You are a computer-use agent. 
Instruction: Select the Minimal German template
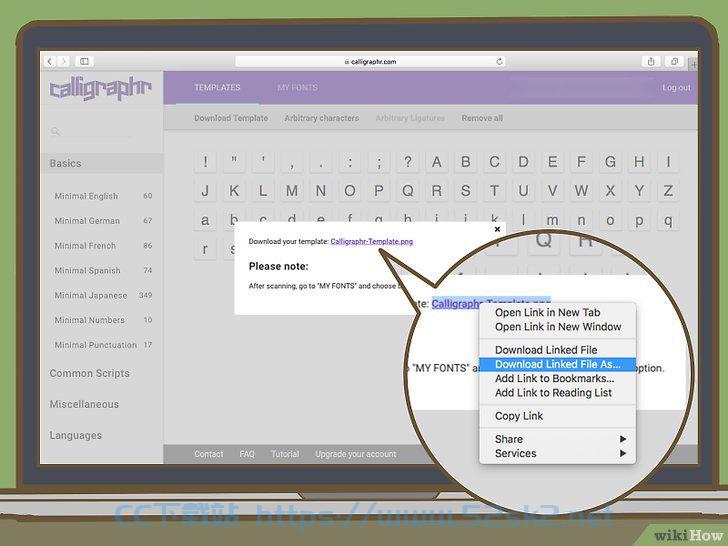pyautogui.click(x=103, y=221)
